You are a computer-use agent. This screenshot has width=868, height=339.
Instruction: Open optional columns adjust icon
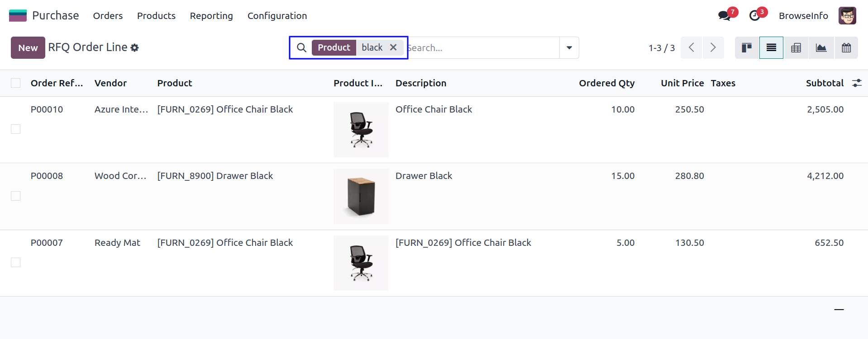click(857, 83)
